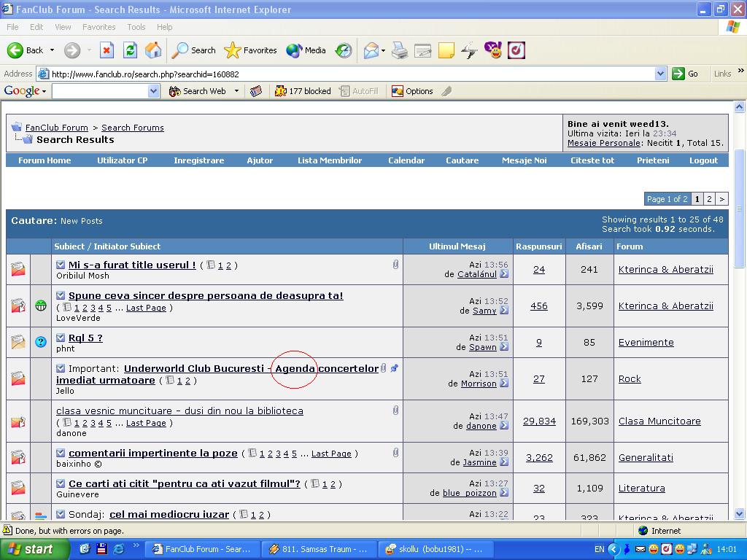
Task: Click the red checkmark toolbar icon
Action: tap(516, 50)
